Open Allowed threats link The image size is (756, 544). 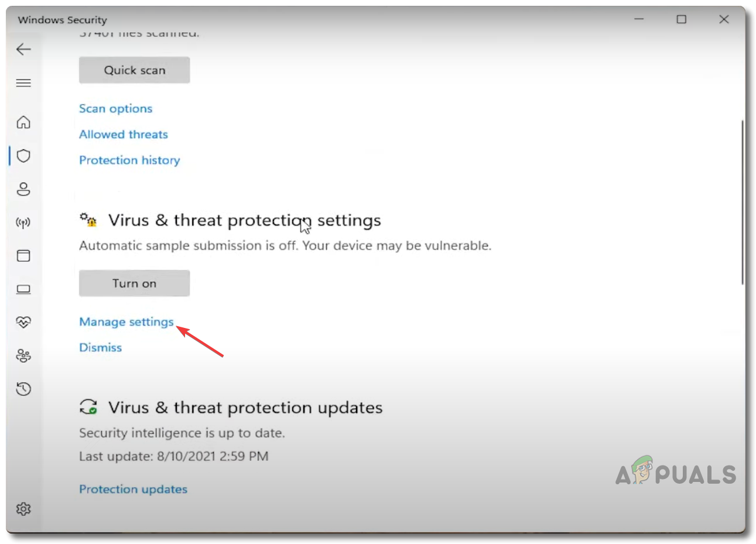click(124, 135)
